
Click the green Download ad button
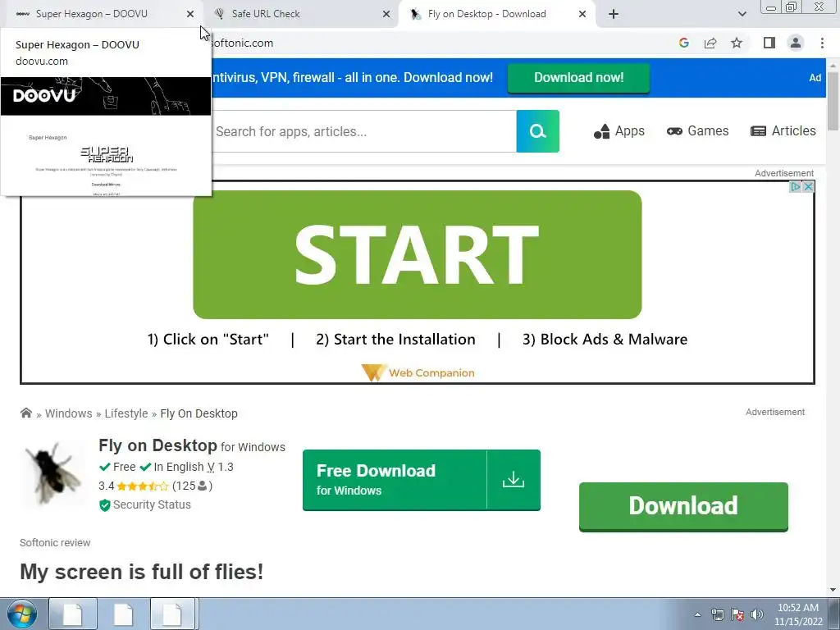click(x=683, y=506)
